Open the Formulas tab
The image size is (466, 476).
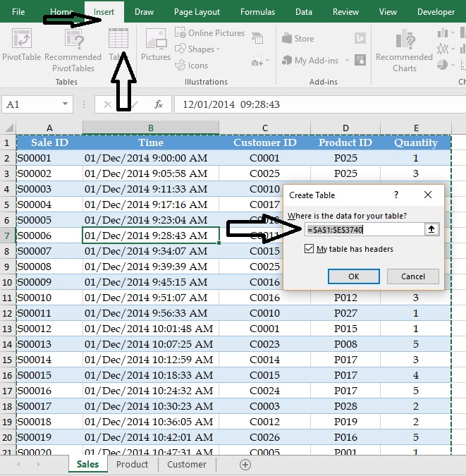[x=257, y=12]
